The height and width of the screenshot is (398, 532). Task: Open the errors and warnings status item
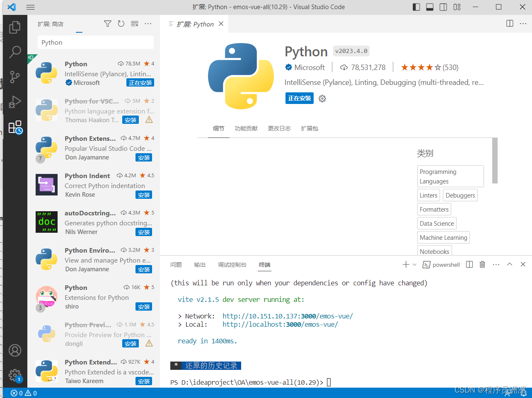24,393
